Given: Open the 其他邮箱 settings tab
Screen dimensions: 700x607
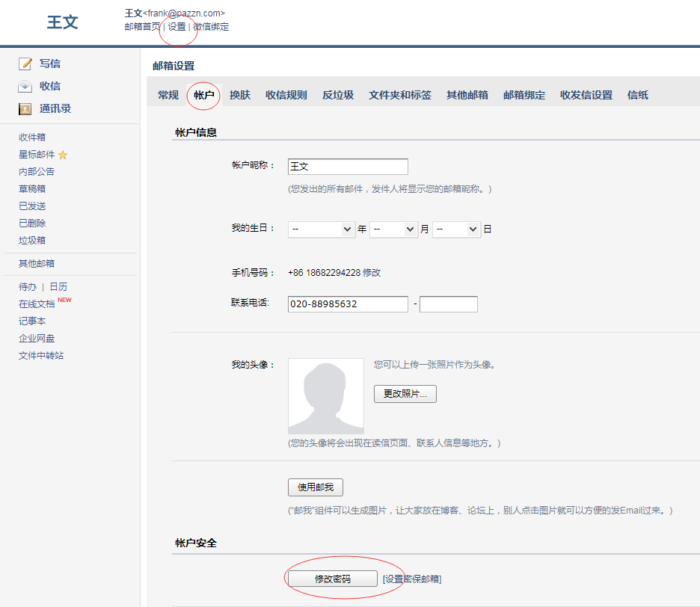Looking at the screenshot, I should pos(467,95).
